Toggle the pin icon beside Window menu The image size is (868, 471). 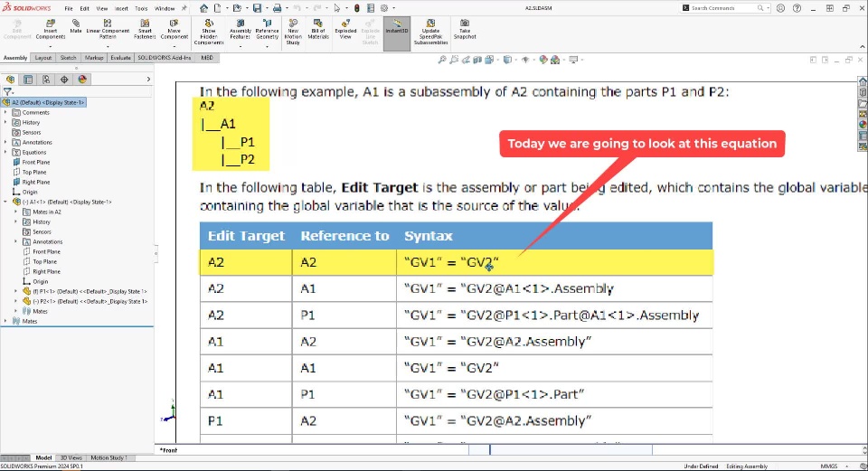184,8
